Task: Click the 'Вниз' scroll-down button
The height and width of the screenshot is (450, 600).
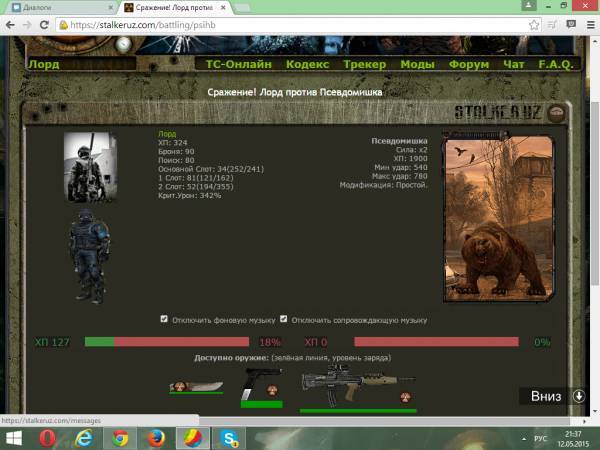Action: tap(556, 396)
